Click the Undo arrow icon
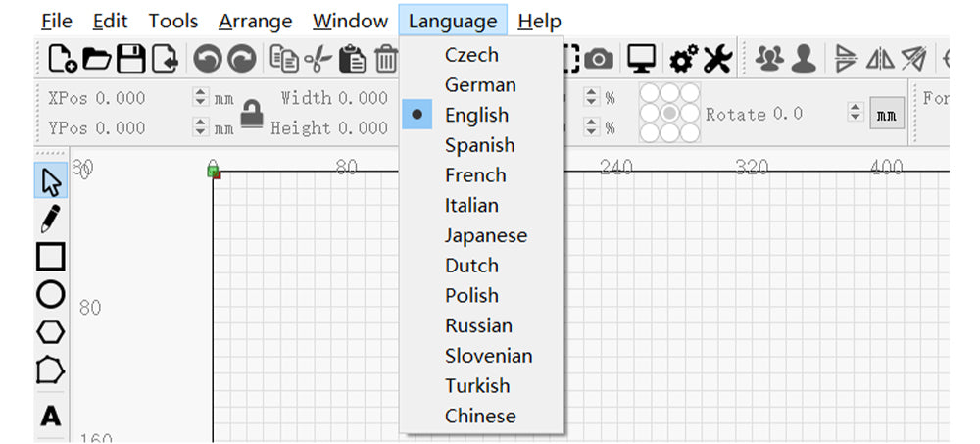 coord(207,60)
